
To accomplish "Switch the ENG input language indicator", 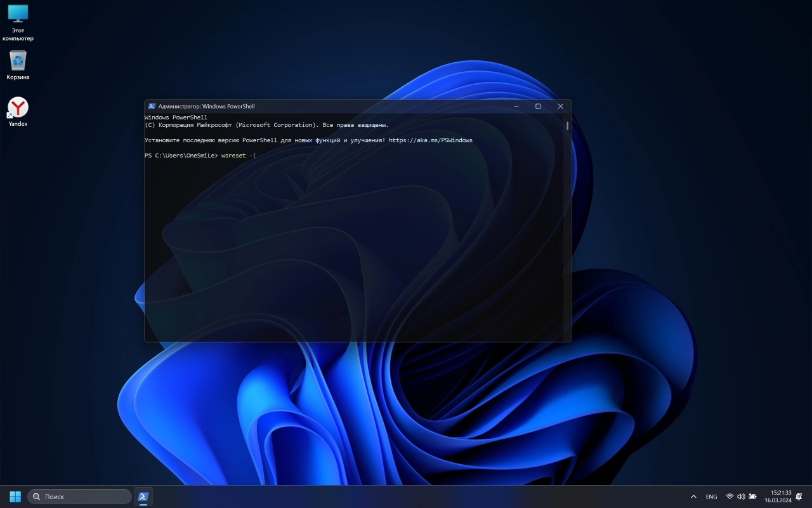I will [711, 497].
